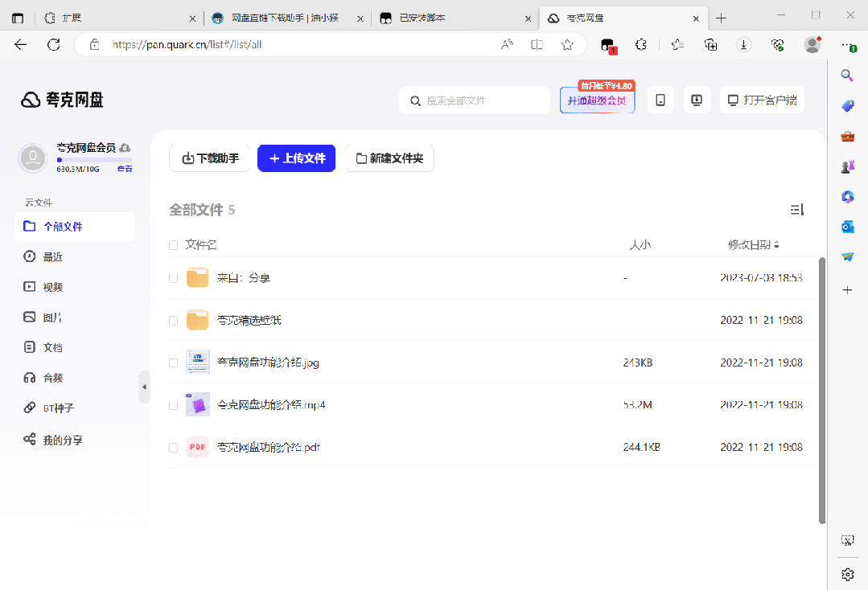Click the storage usage progress bar
The width and height of the screenshot is (868, 590).
[x=94, y=160]
